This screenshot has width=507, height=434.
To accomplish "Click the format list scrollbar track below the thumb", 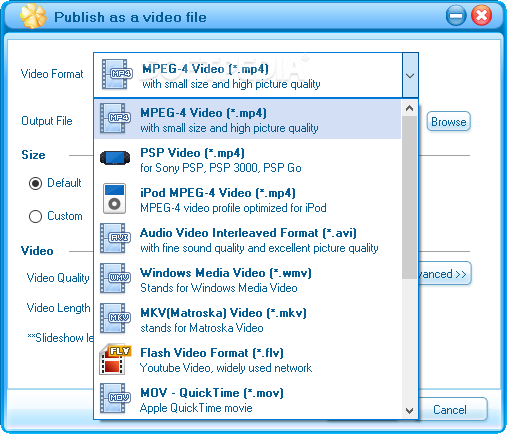I will (x=410, y=340).
